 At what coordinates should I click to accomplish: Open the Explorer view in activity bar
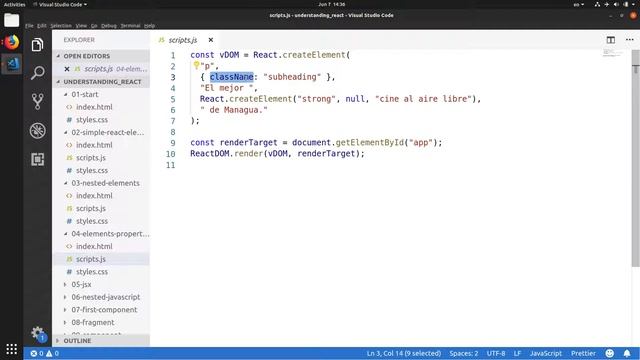click(38, 44)
